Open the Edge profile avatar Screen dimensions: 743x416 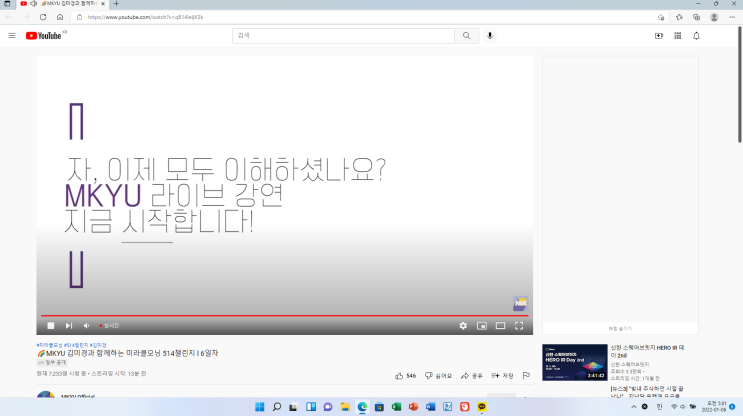pos(714,17)
